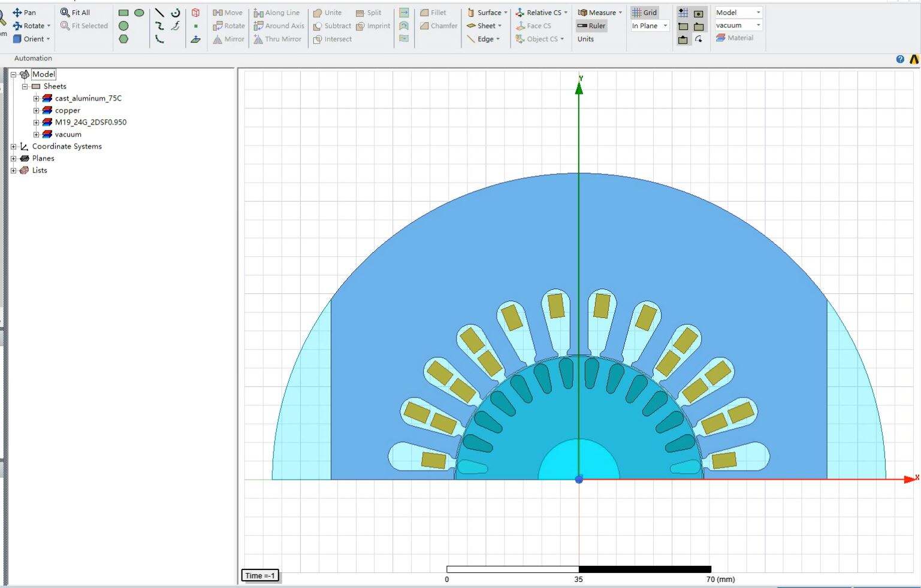Activate the Line drawing tool
Viewport: 921px width, 588px height.
(x=158, y=12)
